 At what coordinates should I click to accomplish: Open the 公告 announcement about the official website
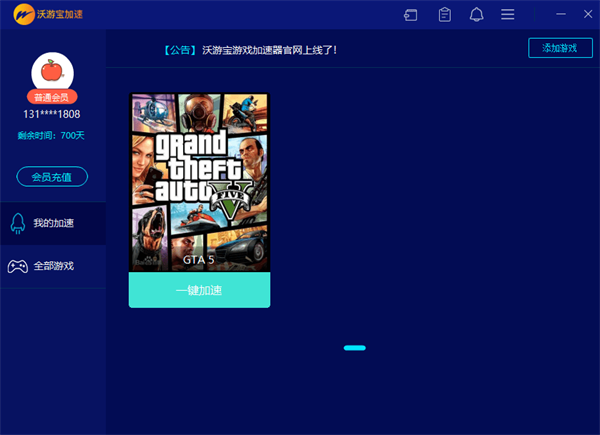251,50
